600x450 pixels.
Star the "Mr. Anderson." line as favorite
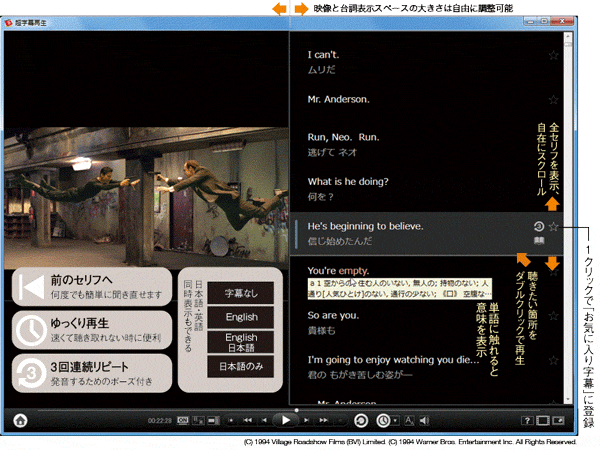(x=553, y=99)
